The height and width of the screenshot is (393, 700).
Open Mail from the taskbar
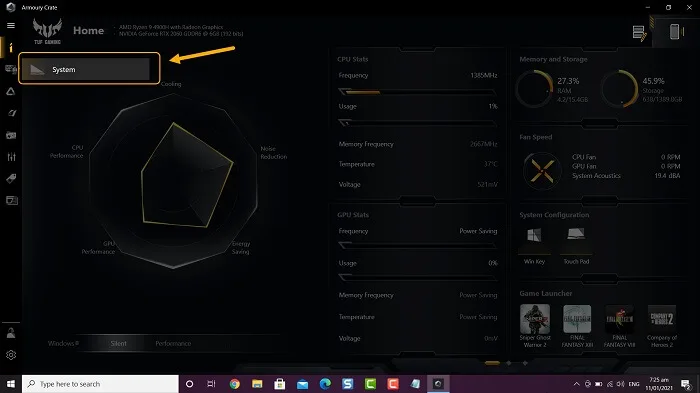pos(302,384)
